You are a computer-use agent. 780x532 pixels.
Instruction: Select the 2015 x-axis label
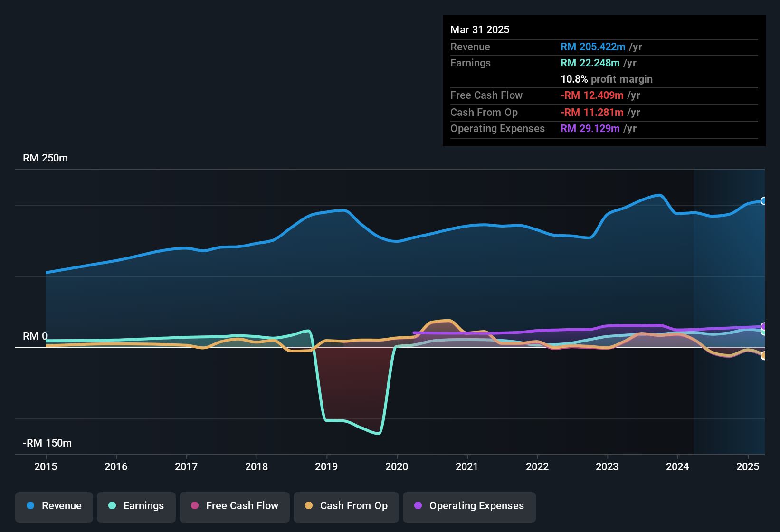click(46, 466)
